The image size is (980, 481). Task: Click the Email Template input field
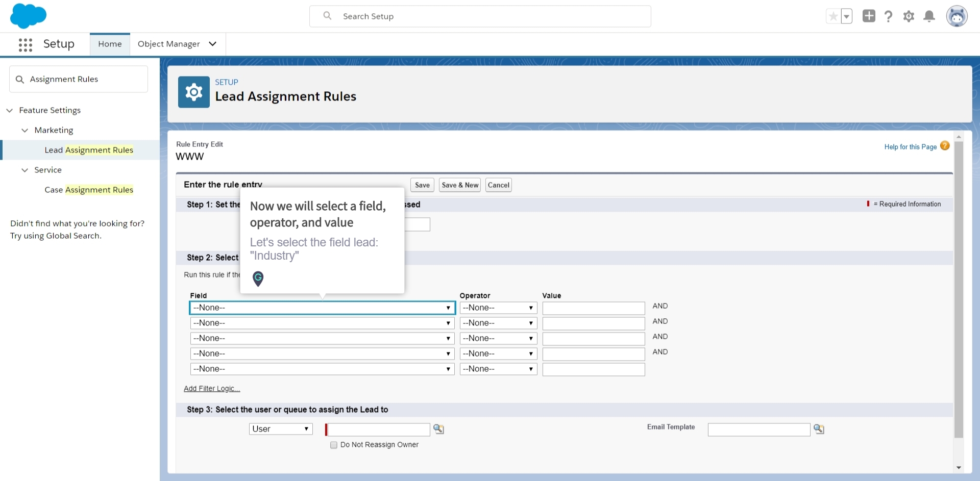pyautogui.click(x=759, y=429)
